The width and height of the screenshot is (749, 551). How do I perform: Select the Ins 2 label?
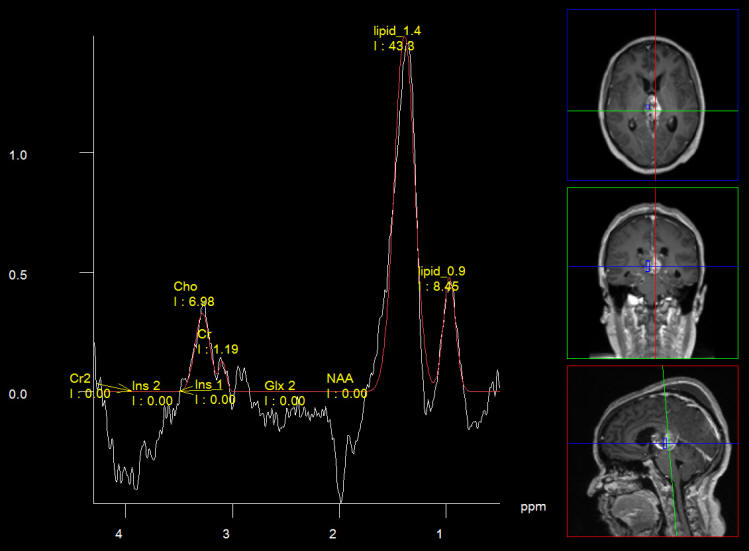coord(146,385)
